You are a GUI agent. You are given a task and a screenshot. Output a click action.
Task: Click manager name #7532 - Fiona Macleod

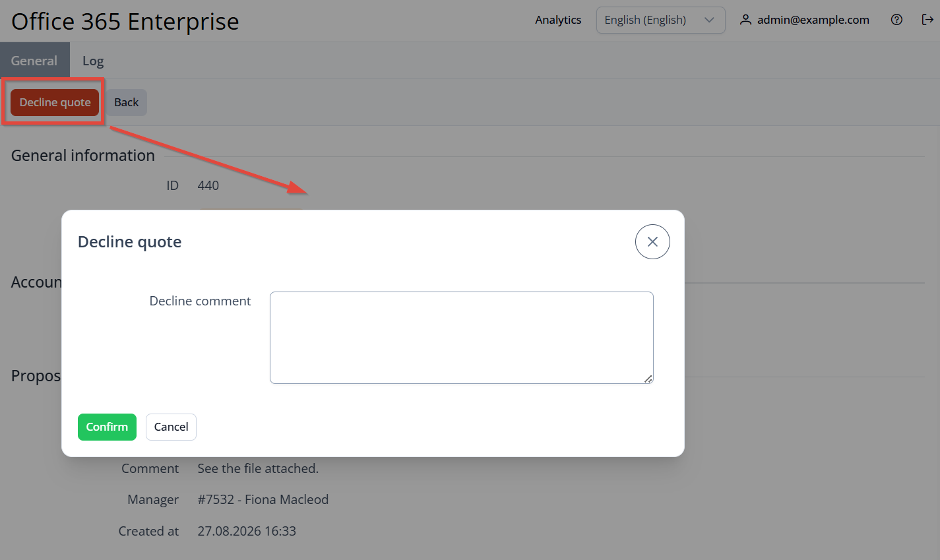pyautogui.click(x=263, y=499)
